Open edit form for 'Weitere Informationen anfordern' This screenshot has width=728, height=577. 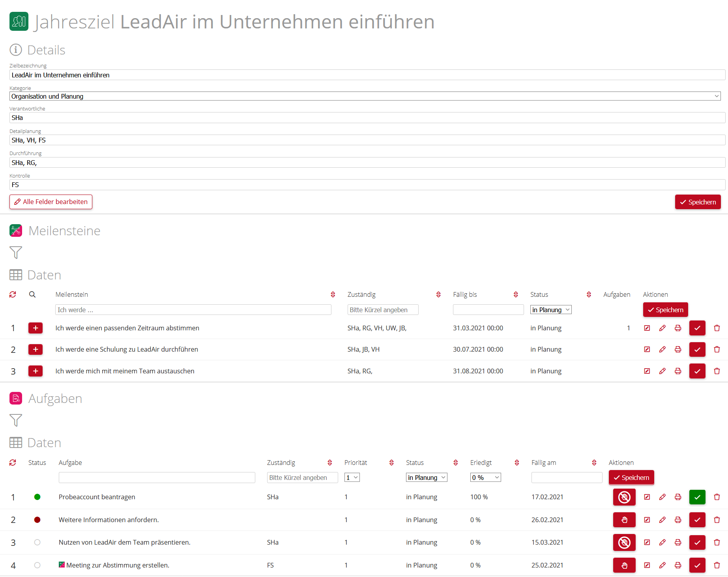click(647, 520)
